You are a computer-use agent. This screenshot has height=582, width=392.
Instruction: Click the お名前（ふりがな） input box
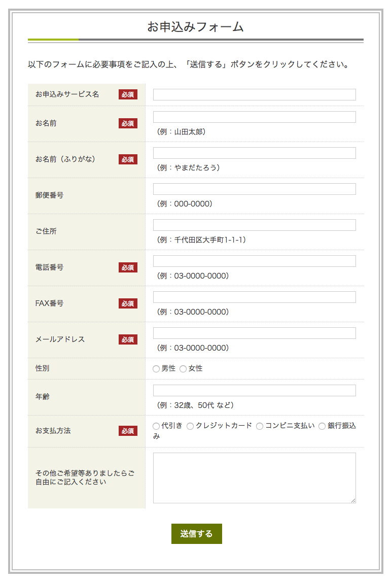coord(254,153)
